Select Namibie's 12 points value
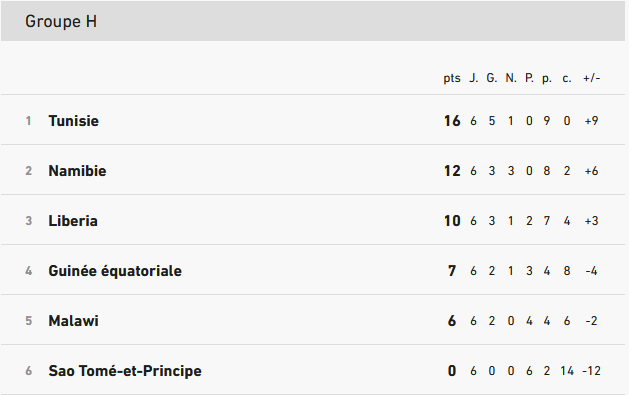This screenshot has height=395, width=629. 452,171
